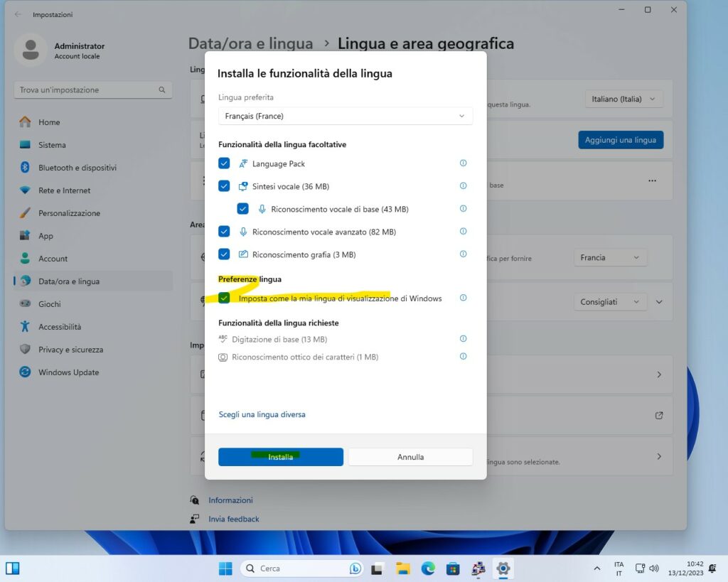This screenshot has width=728, height=582.
Task: Expand the Francia region dropdown
Action: click(x=610, y=257)
